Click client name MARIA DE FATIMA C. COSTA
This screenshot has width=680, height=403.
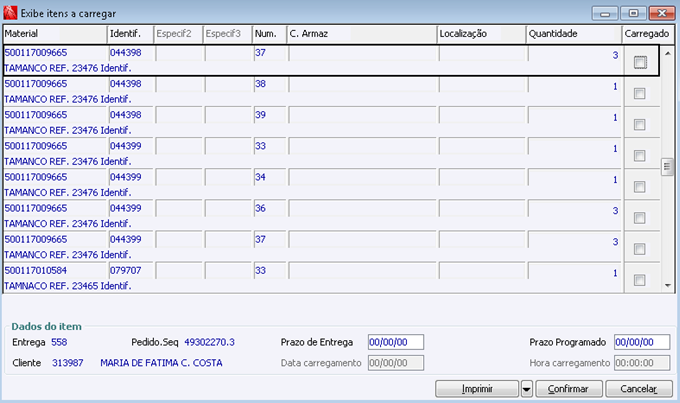(x=161, y=363)
